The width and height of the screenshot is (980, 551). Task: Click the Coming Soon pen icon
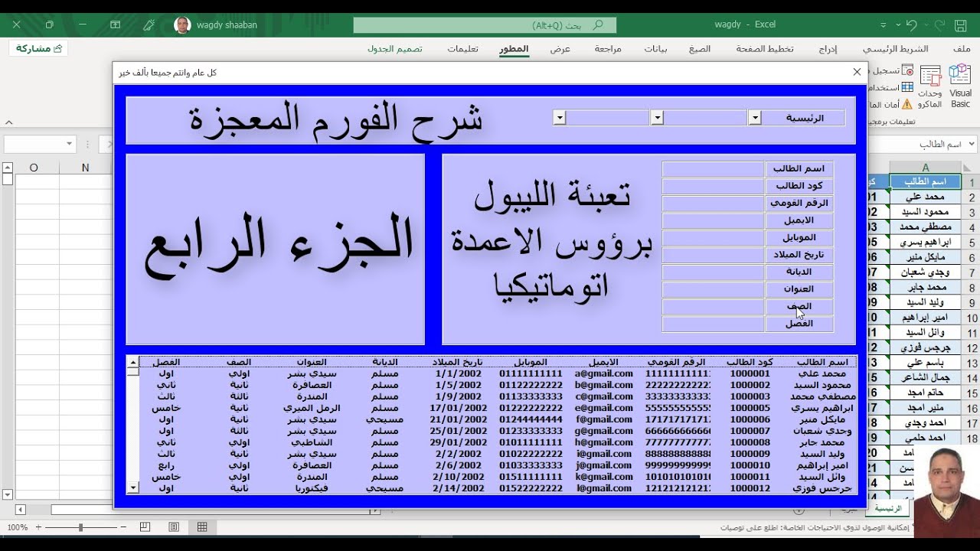pos(149,25)
